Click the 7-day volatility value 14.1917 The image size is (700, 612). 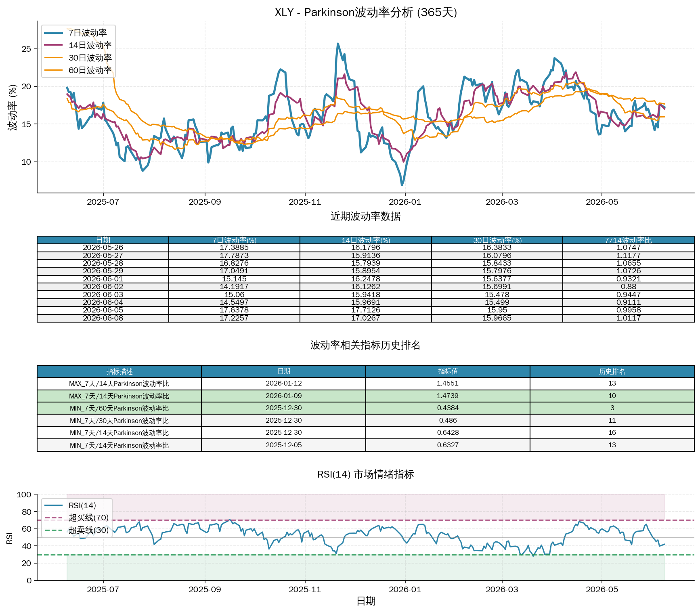[235, 287]
